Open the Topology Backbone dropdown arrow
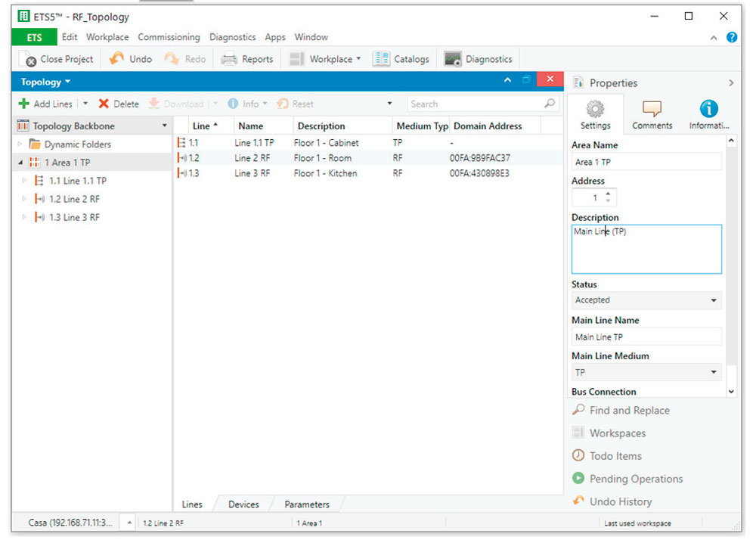This screenshot has width=756, height=540. 164,126
